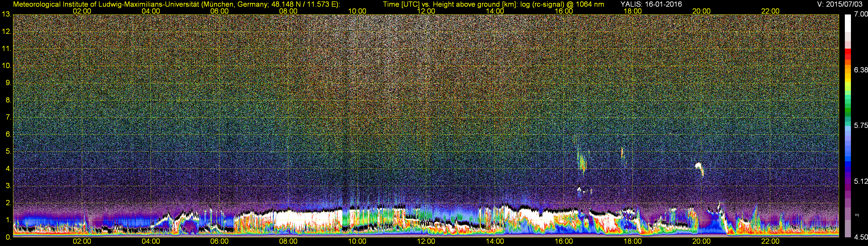Pick the 6 km height axis label
This screenshot has width=868, height=246.
point(8,135)
